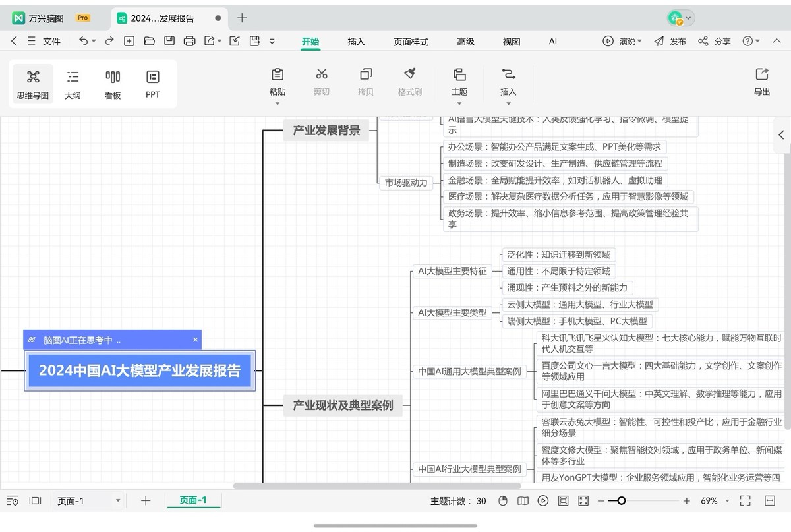The width and height of the screenshot is (791, 532).
Task: Click the save-as icon in quick toolbar
Action: click(x=255, y=41)
